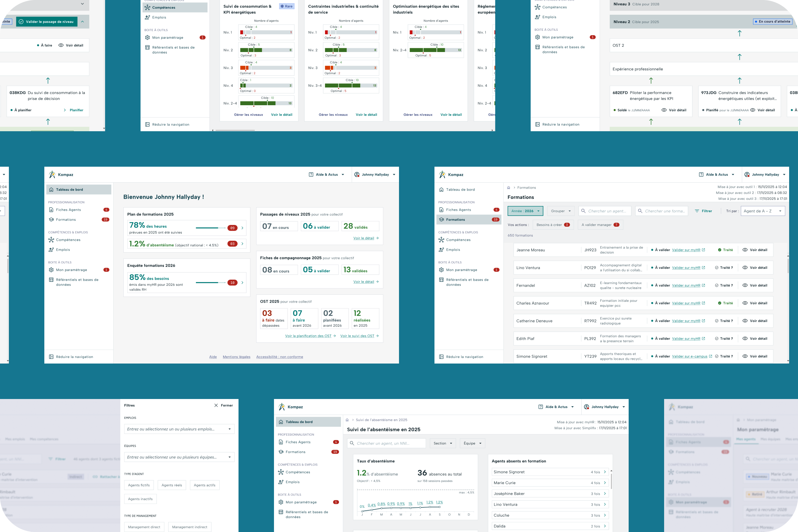Click the Filtrer icon on Formations page
Viewport: 798px width, 532px height.
pyautogui.click(x=697, y=211)
